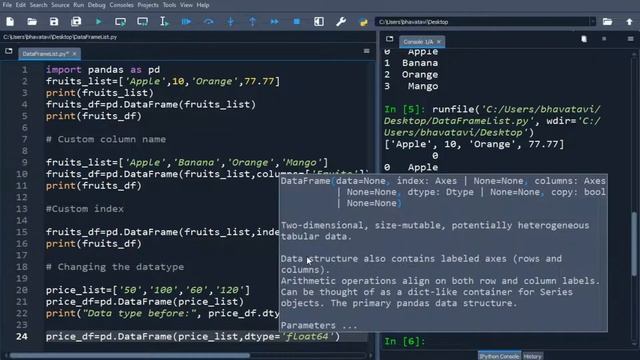This screenshot has width=640, height=360.
Task: Open the Debug menu
Action: [96, 5]
